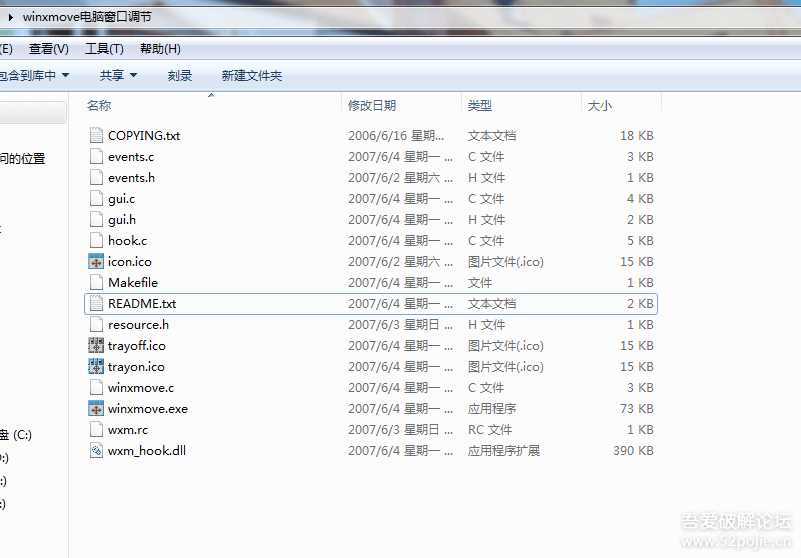801x558 pixels.
Task: Click the wxm.rc file icon
Action: [96, 429]
